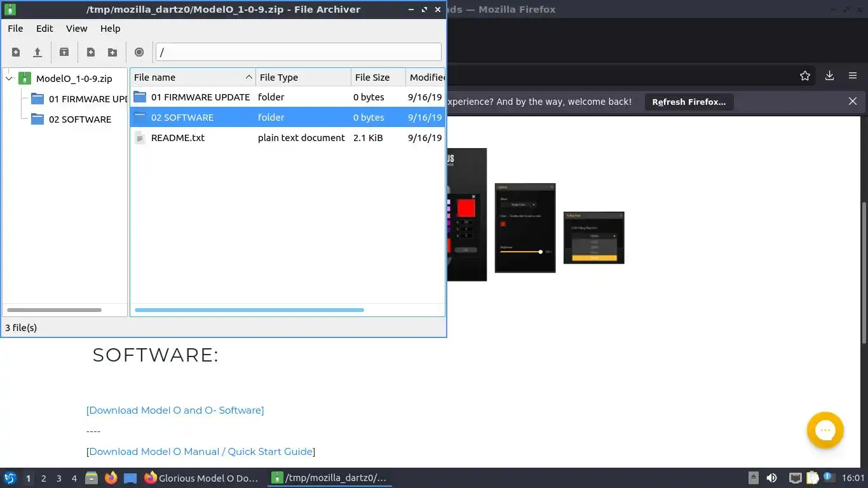This screenshot has width=868, height=488.
Task: Click the 3 file(s) status bar text
Action: coord(21,328)
